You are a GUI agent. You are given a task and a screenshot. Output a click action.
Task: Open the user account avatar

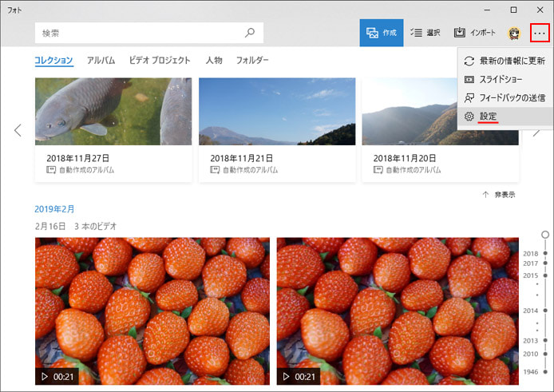coord(514,34)
